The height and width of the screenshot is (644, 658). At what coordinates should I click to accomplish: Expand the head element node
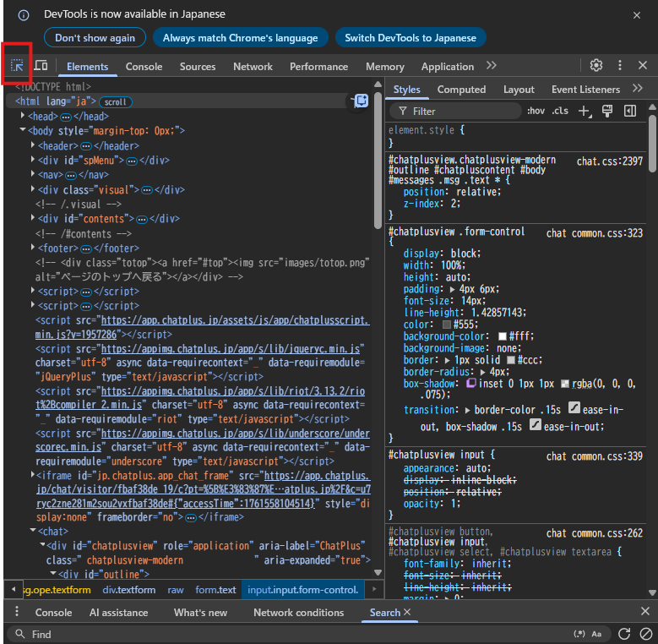23,116
